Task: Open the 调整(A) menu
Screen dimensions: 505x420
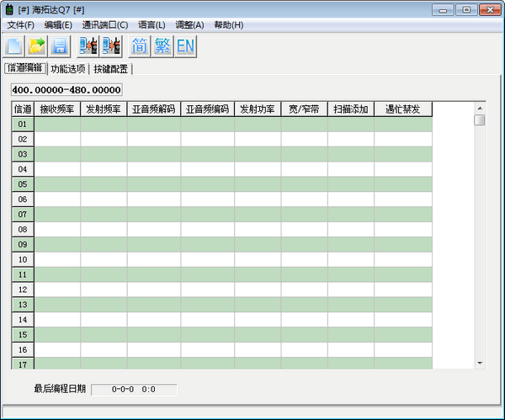Action: (189, 25)
